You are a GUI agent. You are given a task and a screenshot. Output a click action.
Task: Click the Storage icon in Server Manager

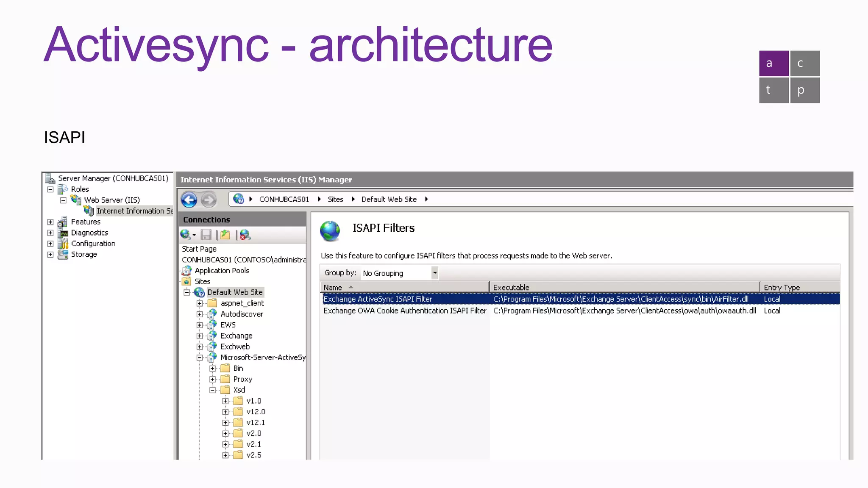(63, 254)
